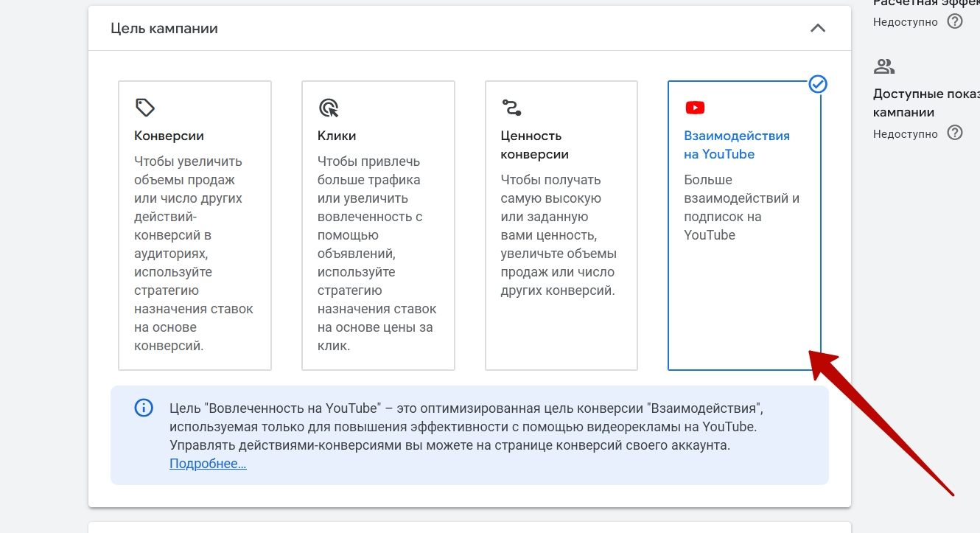Screen dimensions: 980x533
Task: Open help icon under "Доступные показы кампании"
Action: point(955,133)
